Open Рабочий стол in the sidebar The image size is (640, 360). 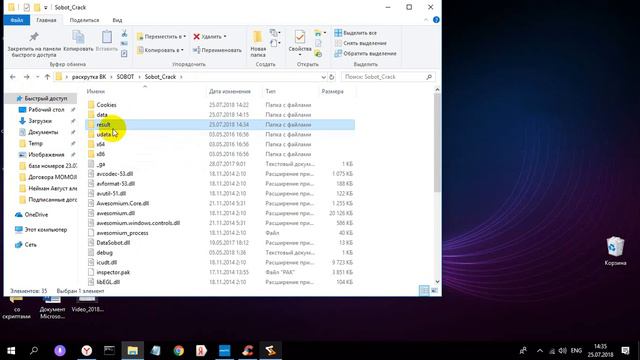click(46, 110)
